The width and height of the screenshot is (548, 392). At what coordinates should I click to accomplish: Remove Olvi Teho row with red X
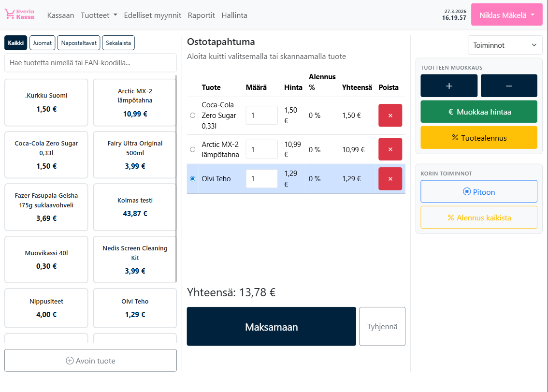(x=390, y=179)
